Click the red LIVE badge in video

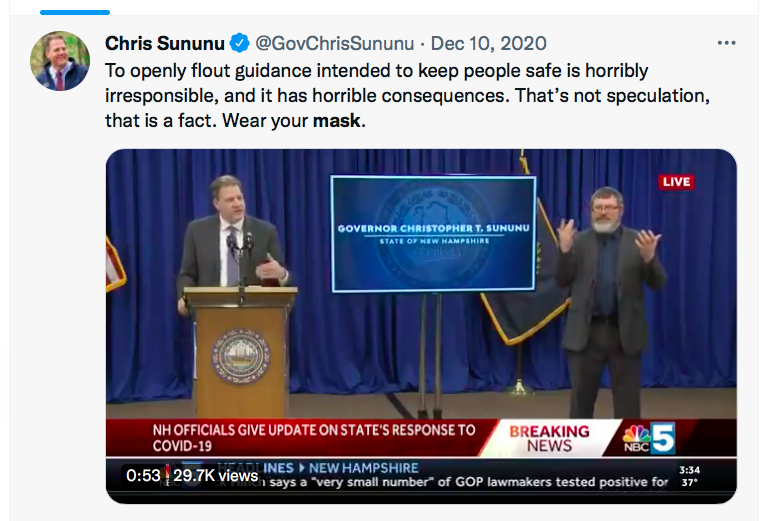pos(676,182)
